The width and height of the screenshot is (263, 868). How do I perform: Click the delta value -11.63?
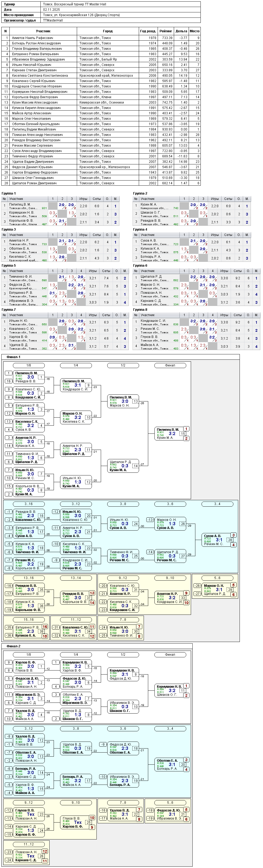(x=182, y=157)
